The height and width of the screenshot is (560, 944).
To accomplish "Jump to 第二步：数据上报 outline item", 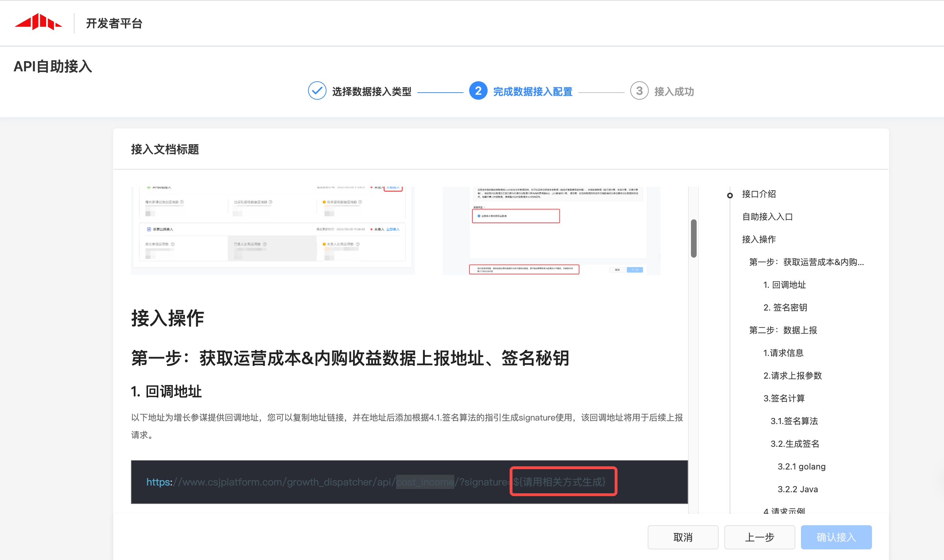I will [783, 330].
